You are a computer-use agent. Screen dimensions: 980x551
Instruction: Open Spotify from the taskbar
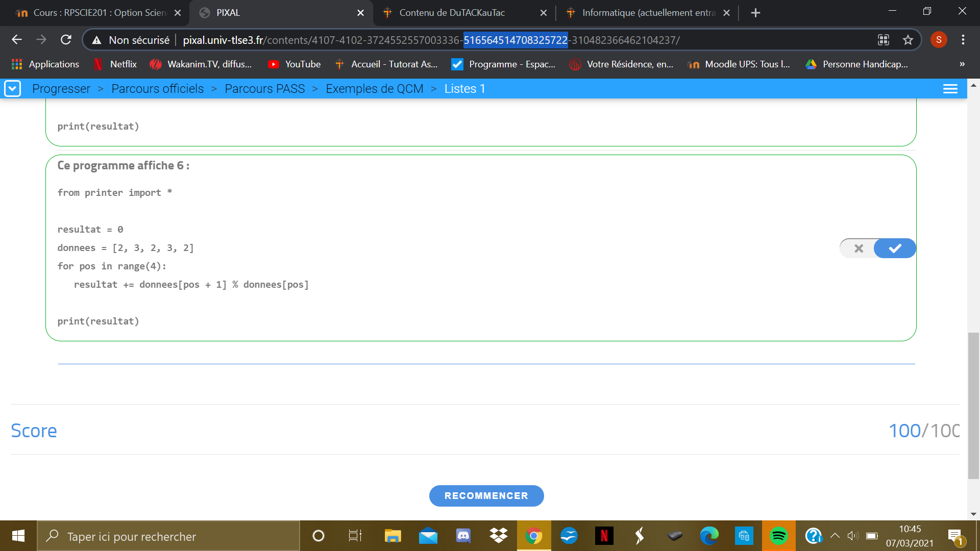[x=778, y=536]
